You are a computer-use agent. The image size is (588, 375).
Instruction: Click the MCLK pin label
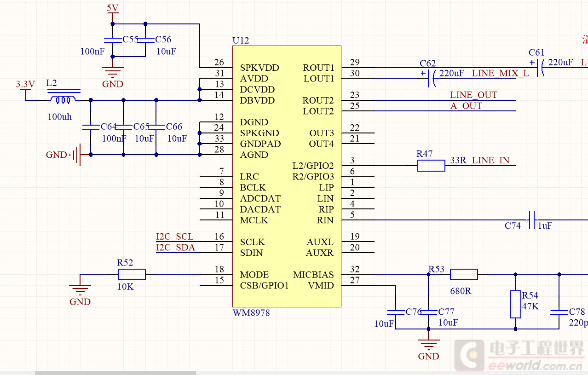point(254,220)
